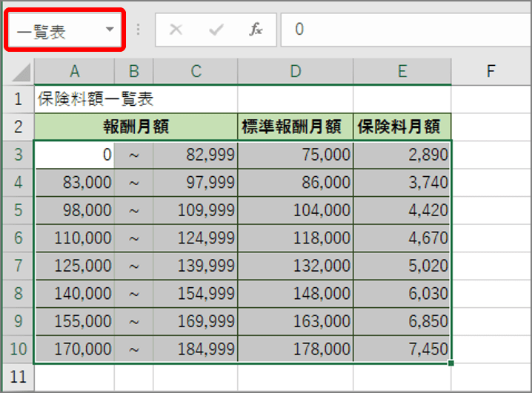Click cell containing 184,999
The width and height of the screenshot is (532, 393).
[x=196, y=349]
